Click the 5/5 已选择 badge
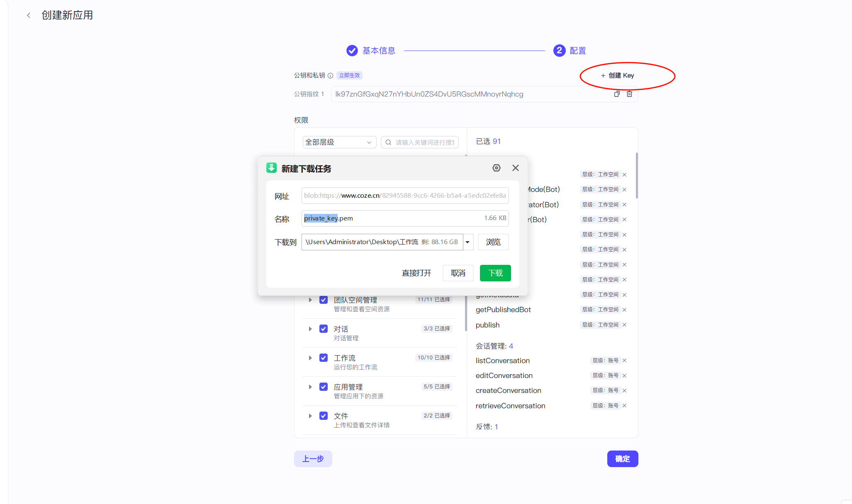The width and height of the screenshot is (852, 504). 437,387
